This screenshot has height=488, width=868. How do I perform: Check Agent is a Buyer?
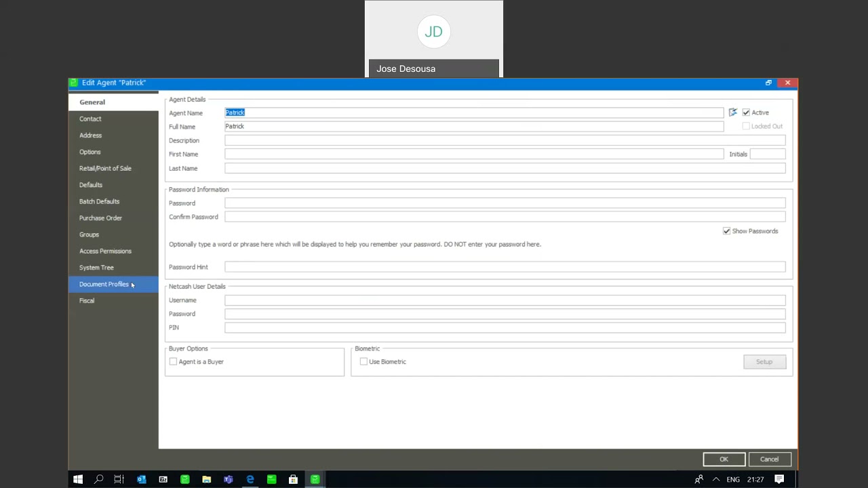(x=173, y=362)
